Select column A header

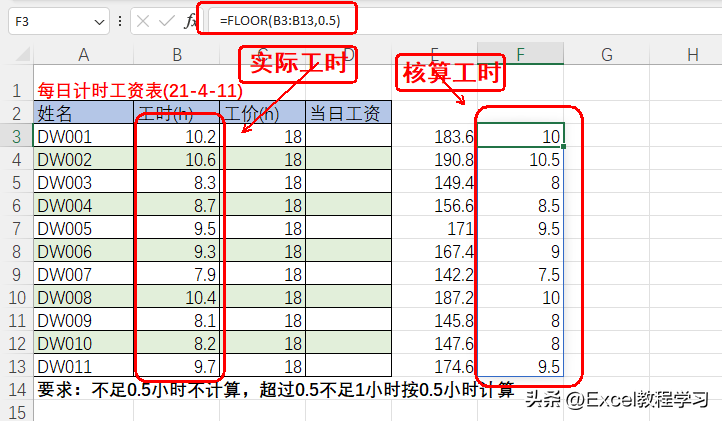point(83,55)
